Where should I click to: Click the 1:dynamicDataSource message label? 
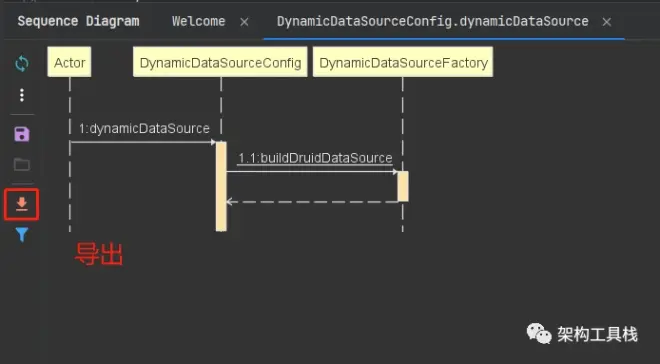pyautogui.click(x=144, y=128)
